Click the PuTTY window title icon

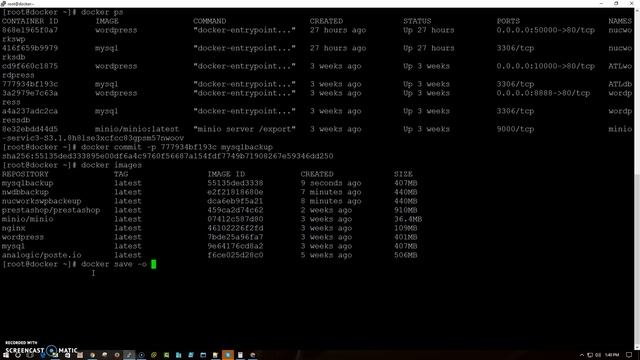click(3, 3)
